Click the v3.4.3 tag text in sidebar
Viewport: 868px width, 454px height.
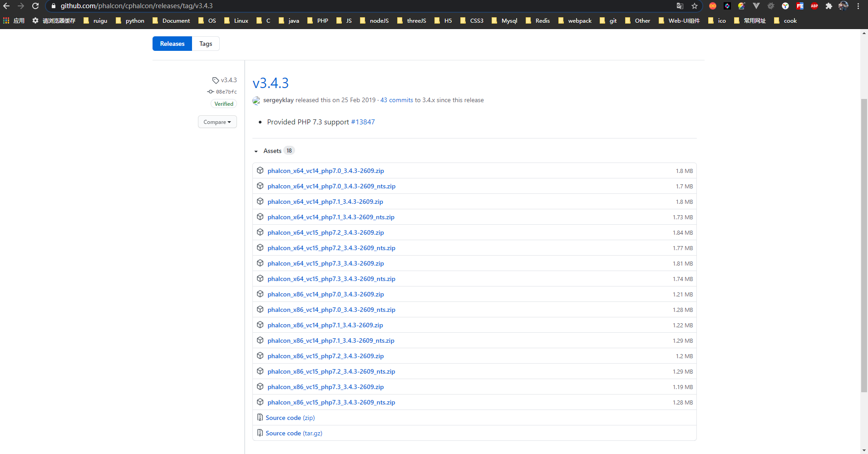coord(229,80)
